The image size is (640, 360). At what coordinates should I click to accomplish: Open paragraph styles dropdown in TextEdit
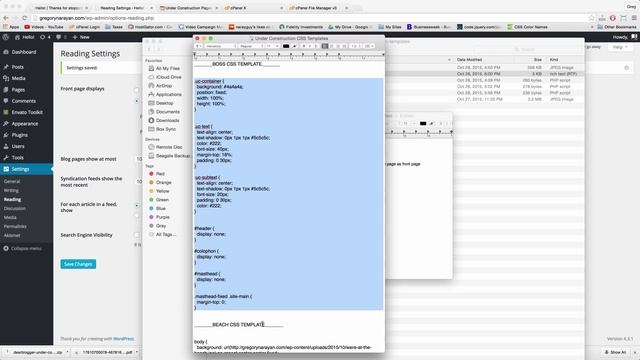click(x=198, y=46)
